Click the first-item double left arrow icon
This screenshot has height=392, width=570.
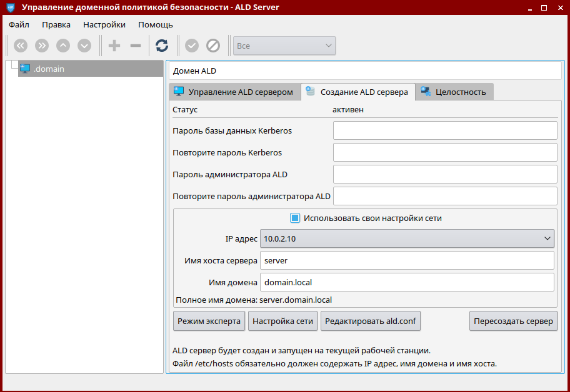[21, 46]
